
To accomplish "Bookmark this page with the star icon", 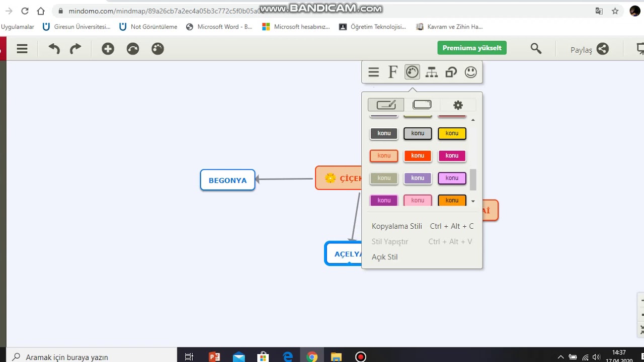I will 615,11.
